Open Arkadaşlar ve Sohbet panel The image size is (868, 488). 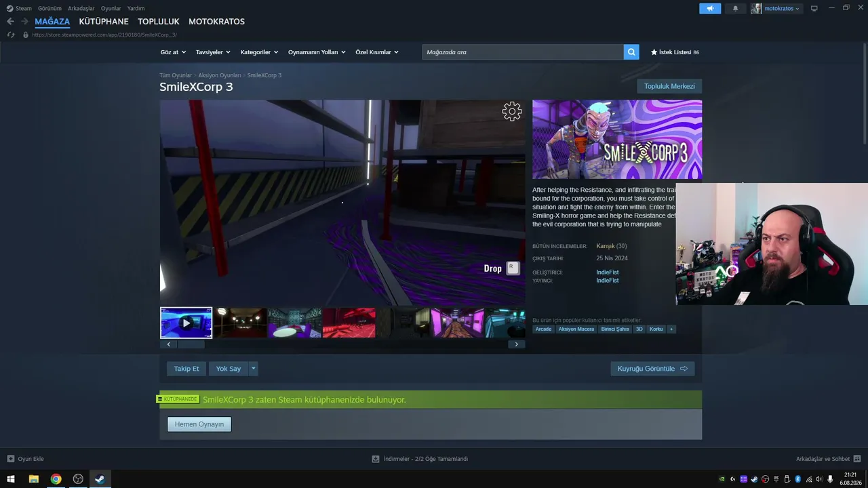tap(828, 459)
